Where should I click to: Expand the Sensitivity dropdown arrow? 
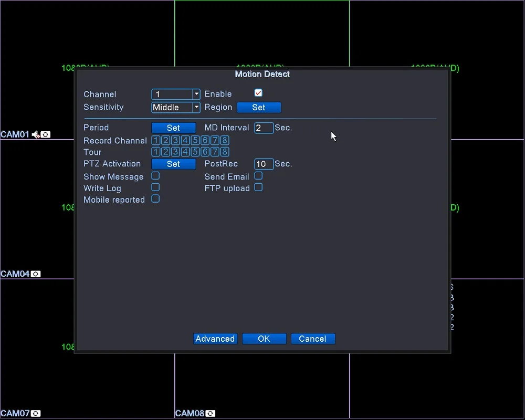pyautogui.click(x=196, y=107)
